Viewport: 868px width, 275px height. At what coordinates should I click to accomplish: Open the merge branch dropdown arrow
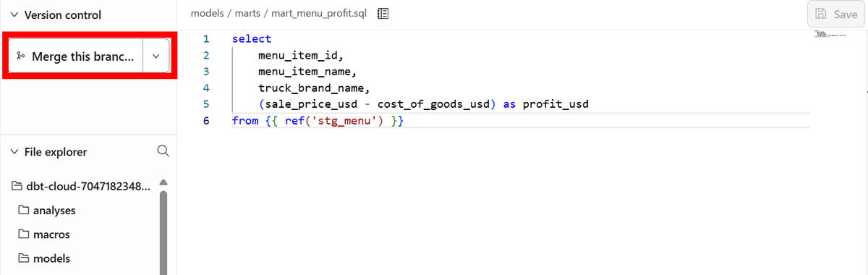point(156,56)
